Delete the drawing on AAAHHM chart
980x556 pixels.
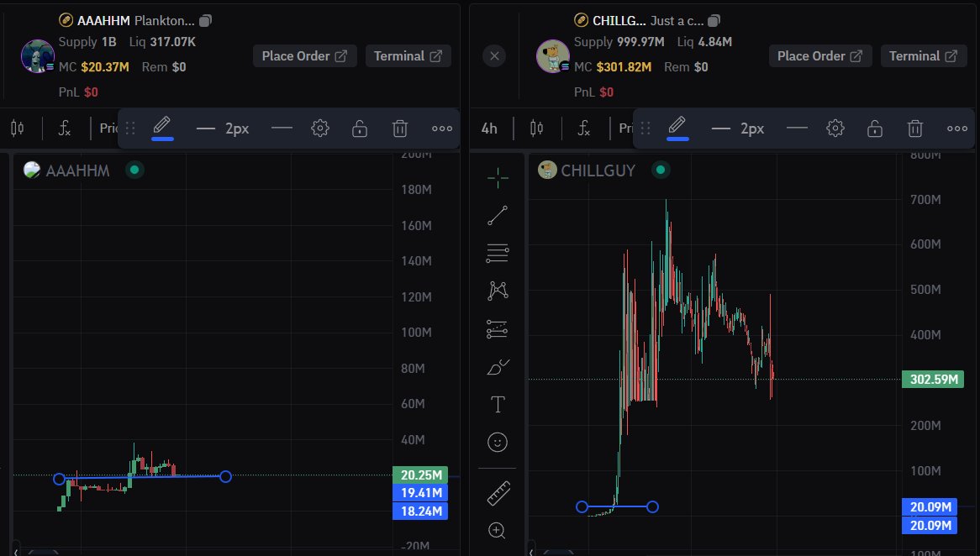[400, 128]
